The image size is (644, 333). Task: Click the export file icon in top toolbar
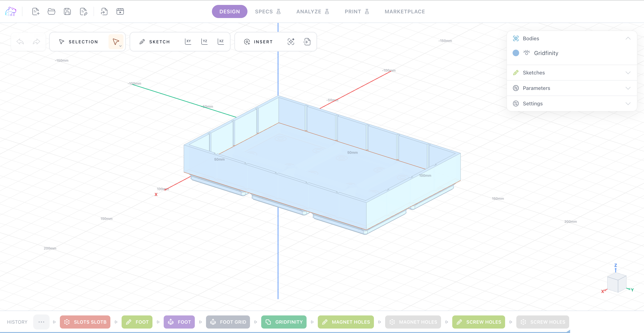point(104,11)
